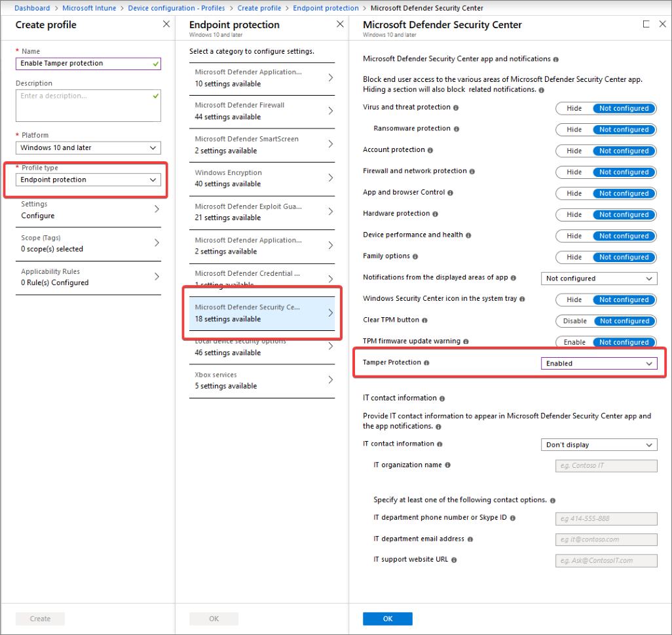The width and height of the screenshot is (672, 635).
Task: Click info icon next to Tamper Protection
Action: (x=427, y=363)
